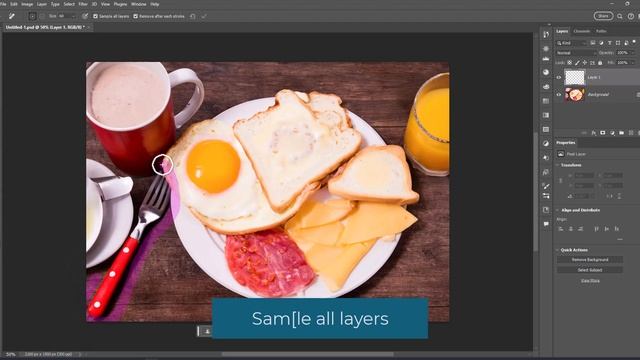The image size is (640, 360).
Task: Select Layer 1 thumbnail
Action: 575,77
